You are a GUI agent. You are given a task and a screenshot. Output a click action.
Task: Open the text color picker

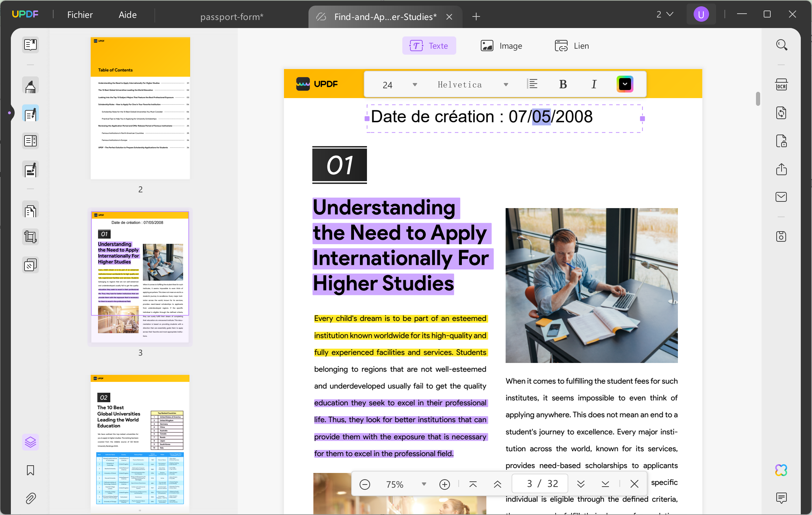(x=625, y=84)
